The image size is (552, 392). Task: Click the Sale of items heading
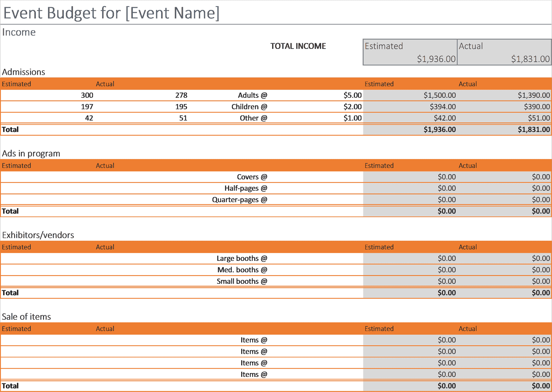(x=27, y=317)
